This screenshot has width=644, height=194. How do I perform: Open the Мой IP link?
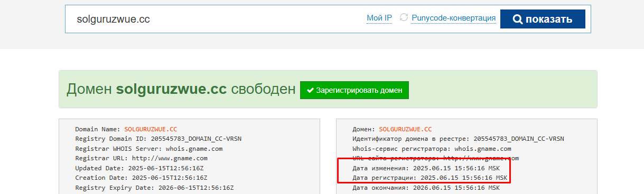(379, 18)
